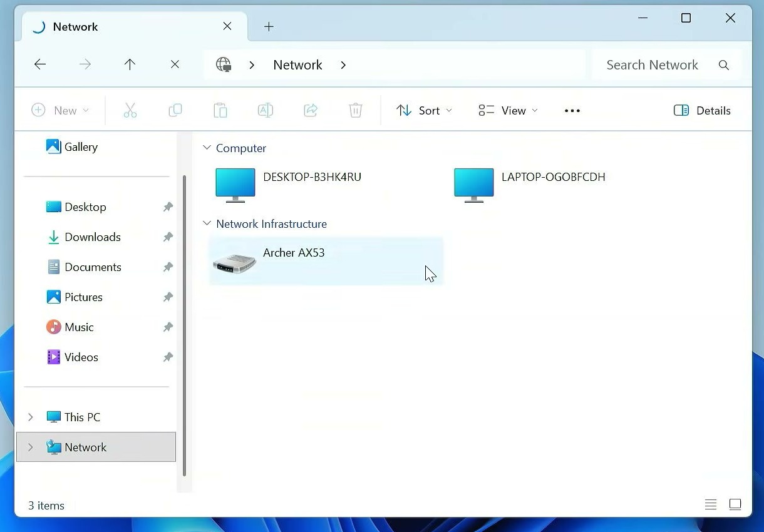Open Videos folder in sidebar
Viewport: 764px width, 532px height.
coord(73,357)
